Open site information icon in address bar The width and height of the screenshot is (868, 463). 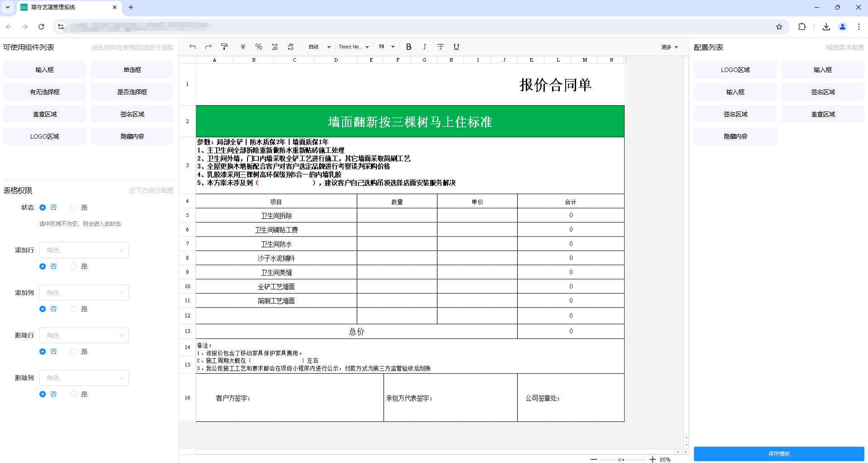(x=61, y=27)
